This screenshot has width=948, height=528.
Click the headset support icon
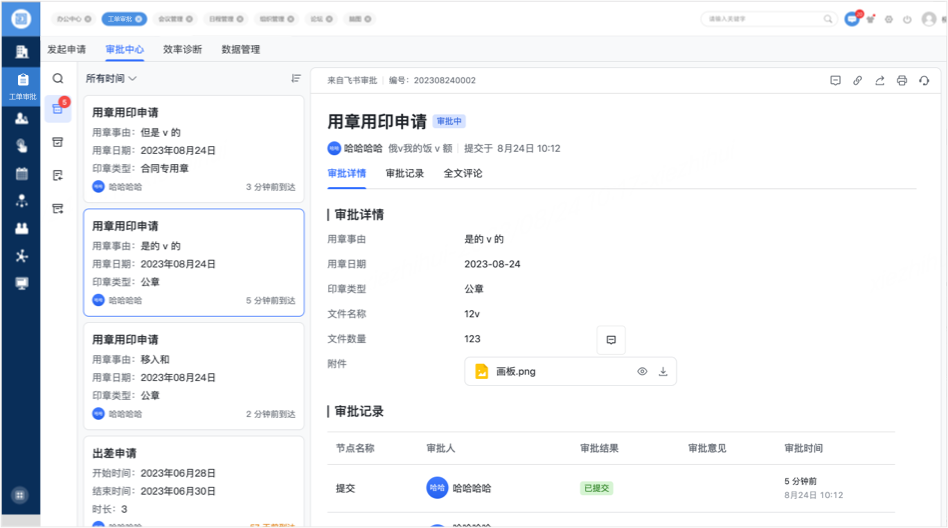pos(924,81)
